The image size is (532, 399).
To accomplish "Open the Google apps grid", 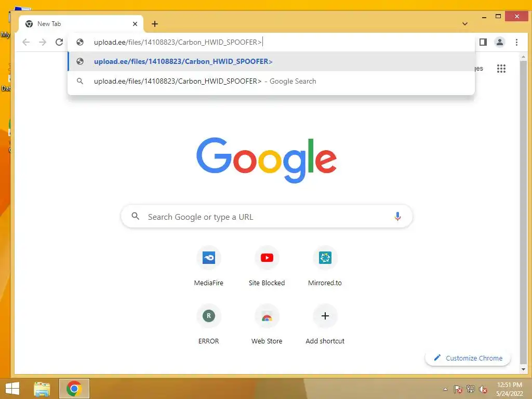I will coord(501,69).
